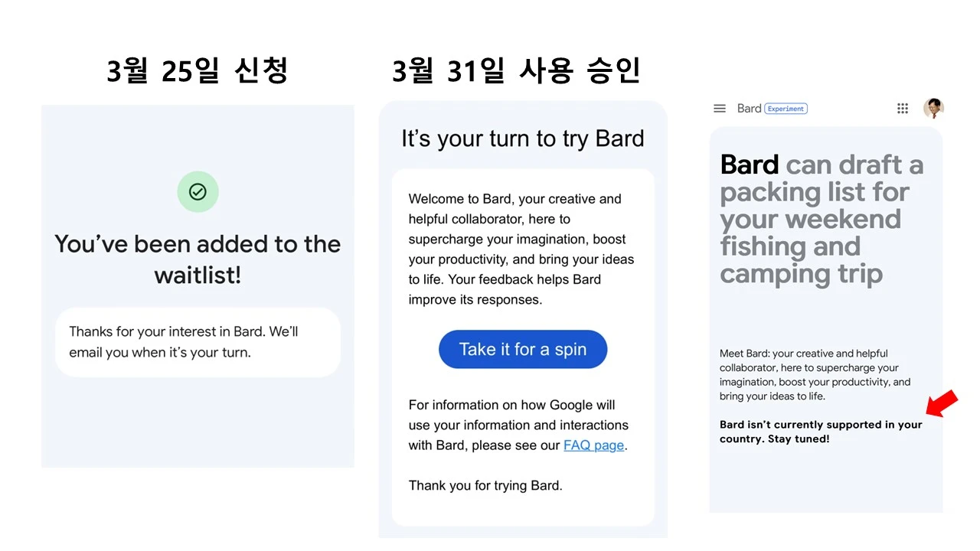Select the Experiment badge next to Bard
This screenshot has width=980, height=551.
(x=786, y=108)
